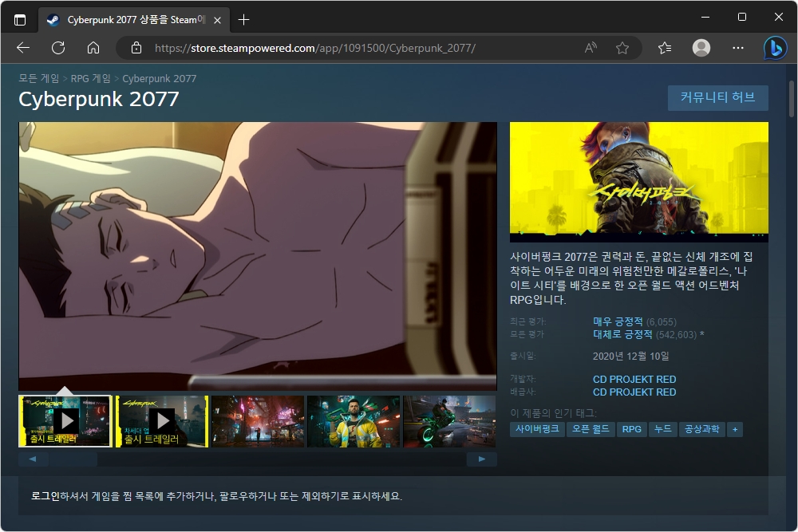Open the 대체로 긍정적 all reviews link
Image resolution: width=798 pixels, height=532 pixels.
coord(622,334)
